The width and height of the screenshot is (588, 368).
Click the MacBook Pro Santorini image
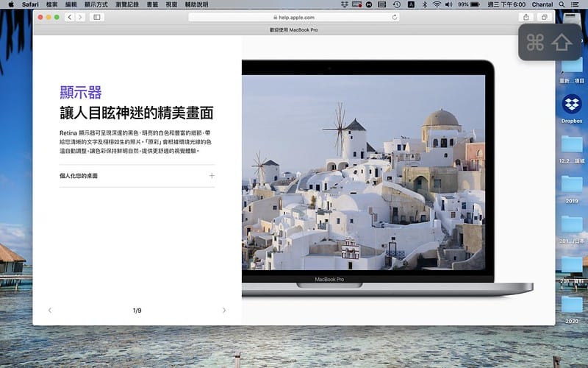(x=364, y=173)
